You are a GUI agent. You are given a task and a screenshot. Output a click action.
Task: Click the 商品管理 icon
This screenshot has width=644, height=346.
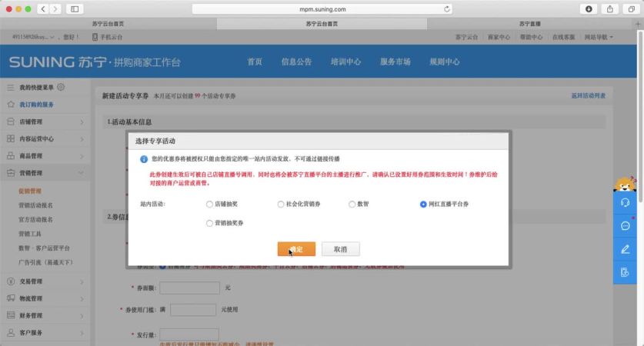(x=11, y=155)
